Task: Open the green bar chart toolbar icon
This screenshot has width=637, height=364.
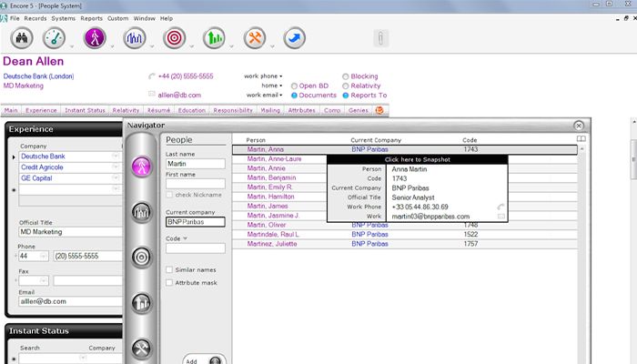Action: [214, 38]
